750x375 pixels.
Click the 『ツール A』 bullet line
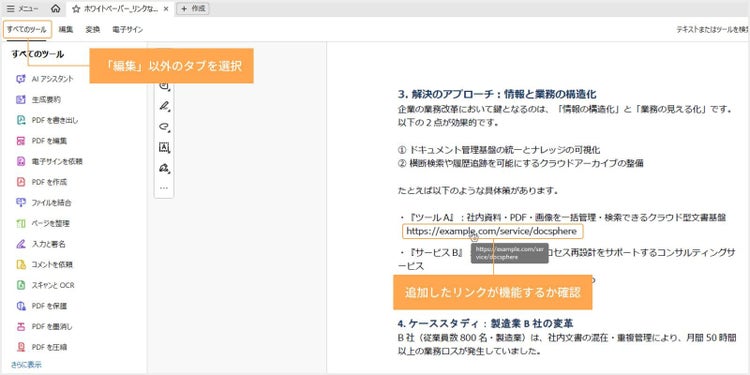point(562,218)
